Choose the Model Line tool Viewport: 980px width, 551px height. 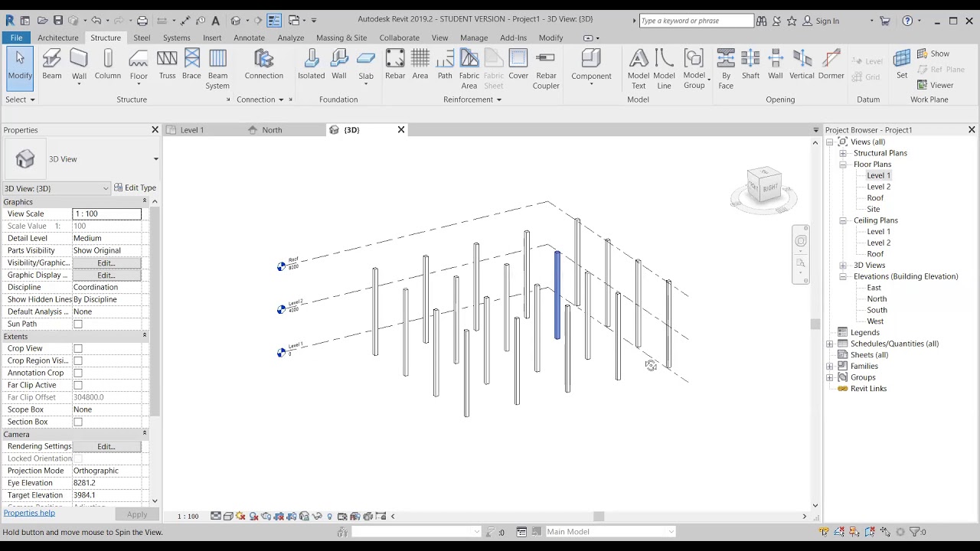(664, 69)
